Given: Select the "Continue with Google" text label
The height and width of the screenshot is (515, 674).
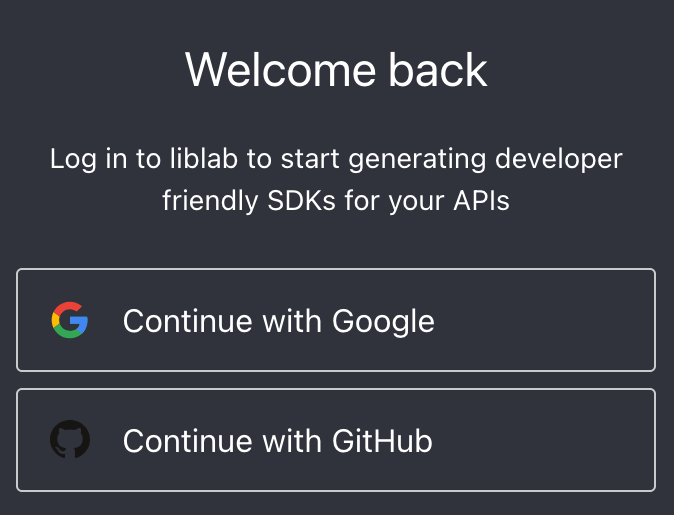Looking at the screenshot, I should coord(278,320).
